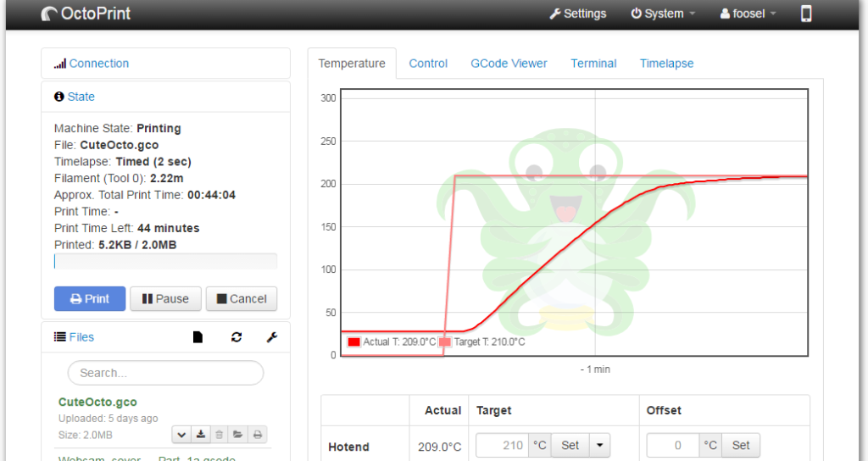Focus the file Search field
Image resolution: width=868 pixels, height=461 pixels.
(165, 373)
